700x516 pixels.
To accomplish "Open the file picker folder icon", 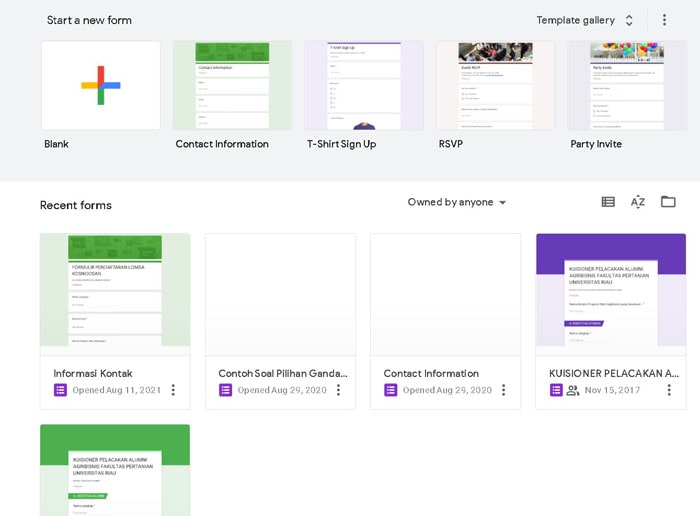I will (668, 202).
